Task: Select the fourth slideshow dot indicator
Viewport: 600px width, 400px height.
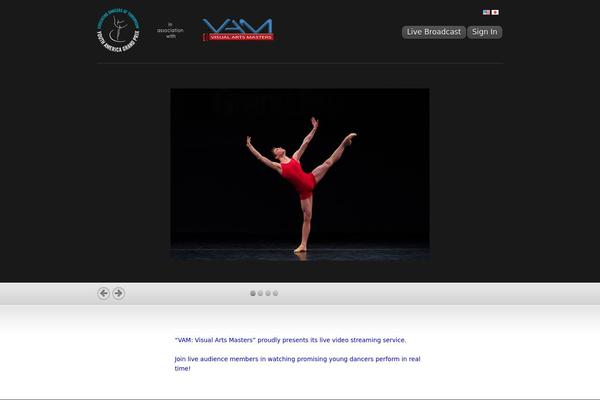Action: pos(275,293)
